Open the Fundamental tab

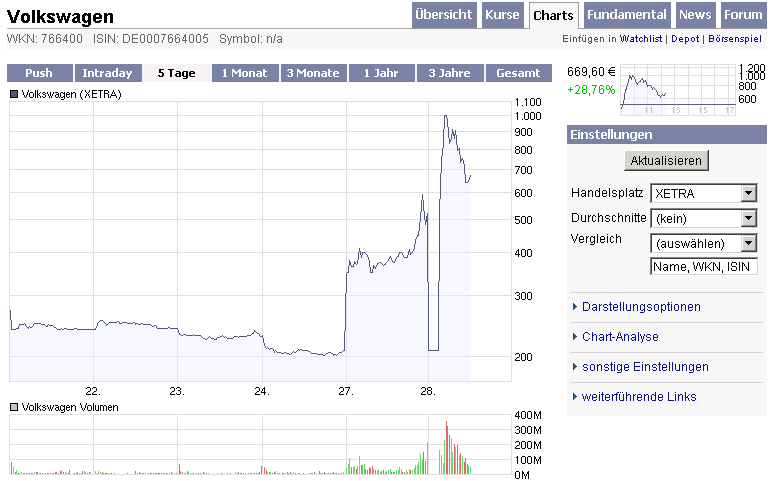[x=626, y=15]
